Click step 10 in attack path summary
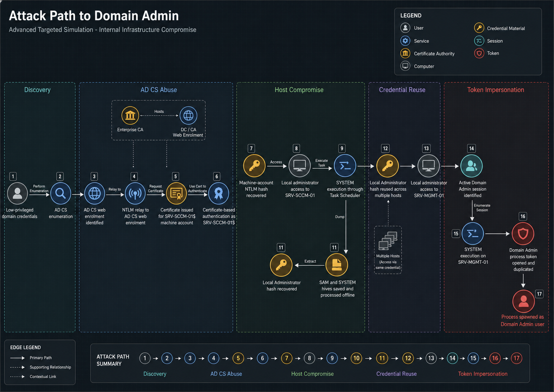Screen dimensions: 554x392 click(356, 358)
